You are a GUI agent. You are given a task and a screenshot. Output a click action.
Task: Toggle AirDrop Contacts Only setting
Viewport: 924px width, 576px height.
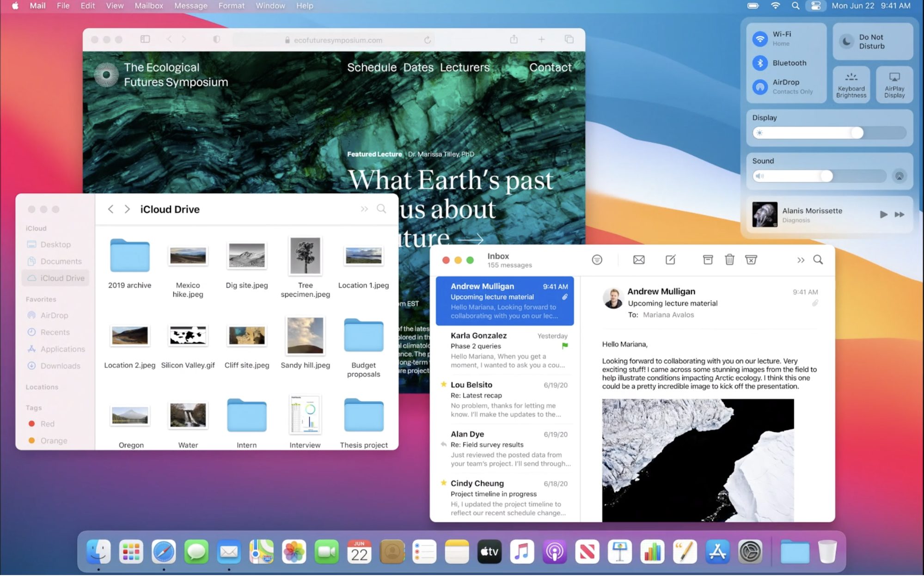point(759,86)
